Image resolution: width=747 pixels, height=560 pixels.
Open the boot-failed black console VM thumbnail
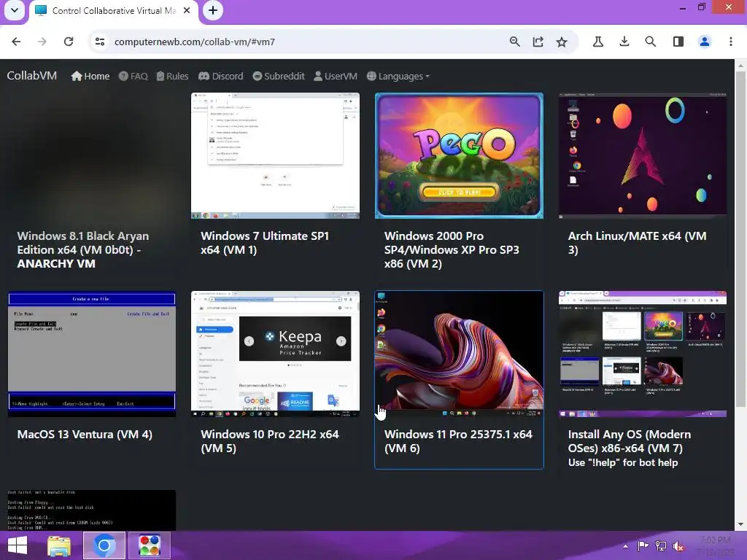point(92,510)
